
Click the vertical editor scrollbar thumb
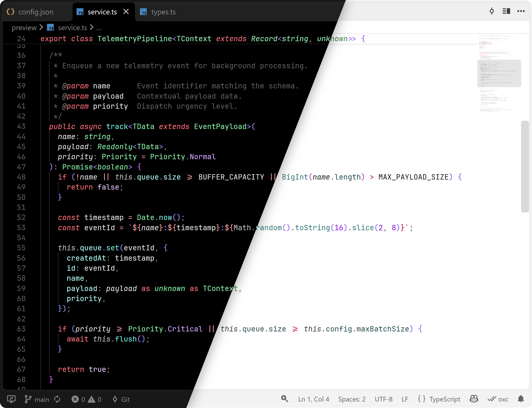pos(525,167)
